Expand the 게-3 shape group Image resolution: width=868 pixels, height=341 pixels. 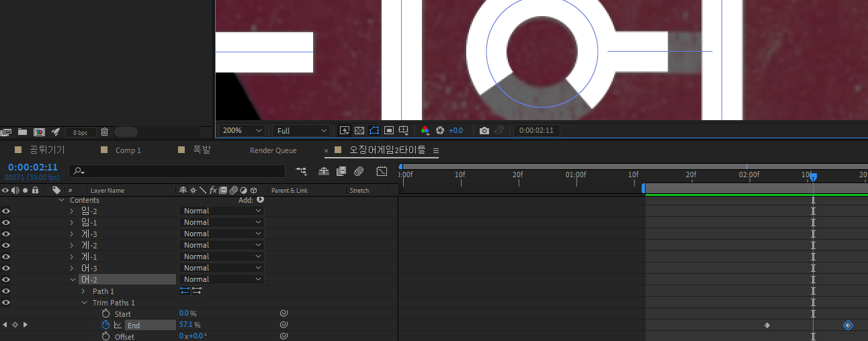[x=73, y=234]
